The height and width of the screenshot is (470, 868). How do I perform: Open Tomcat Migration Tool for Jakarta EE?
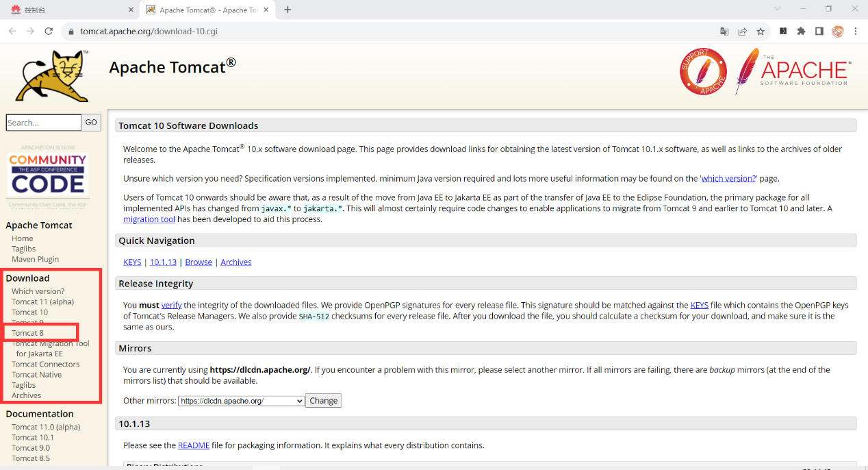coord(51,349)
